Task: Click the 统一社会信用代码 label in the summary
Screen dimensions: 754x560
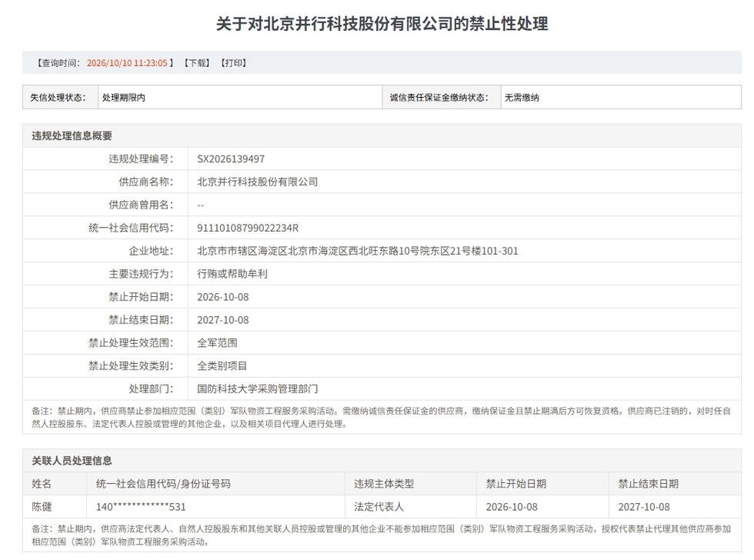Action: 131,228
